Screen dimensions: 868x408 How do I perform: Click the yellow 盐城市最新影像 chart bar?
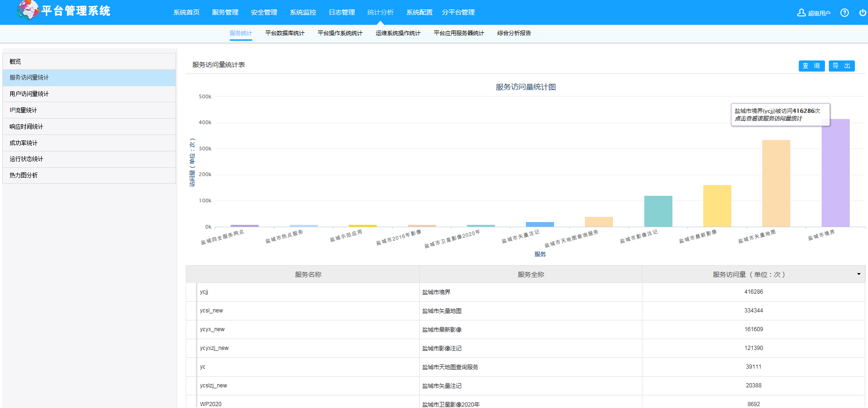point(717,206)
